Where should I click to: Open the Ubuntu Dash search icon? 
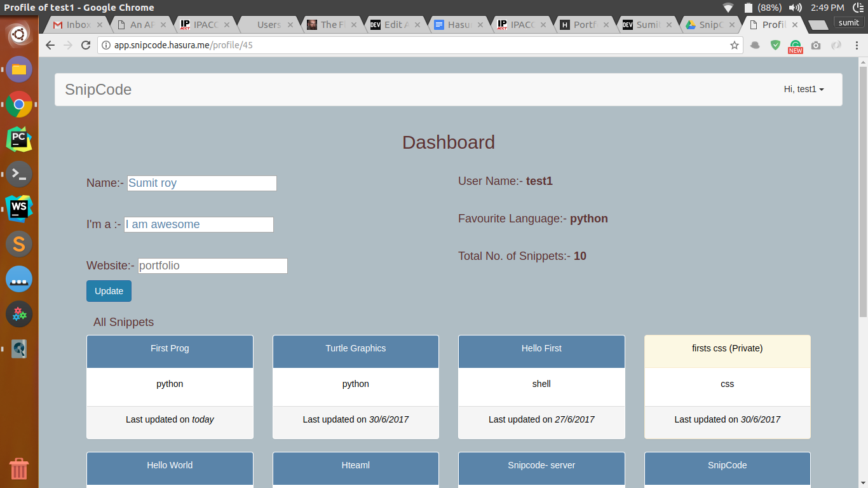(x=19, y=34)
